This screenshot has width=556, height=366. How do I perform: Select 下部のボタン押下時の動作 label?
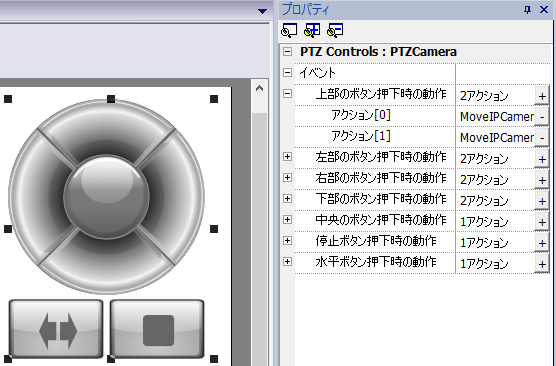[381, 199]
